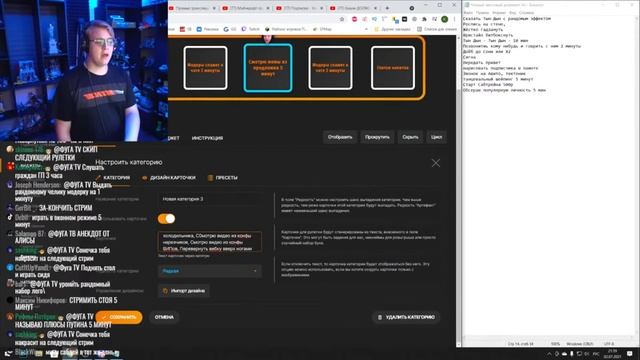The height and width of the screenshot is (360, 640).
Task: Switch to the КАТЕГОРИЯ tab
Action: (x=113, y=178)
